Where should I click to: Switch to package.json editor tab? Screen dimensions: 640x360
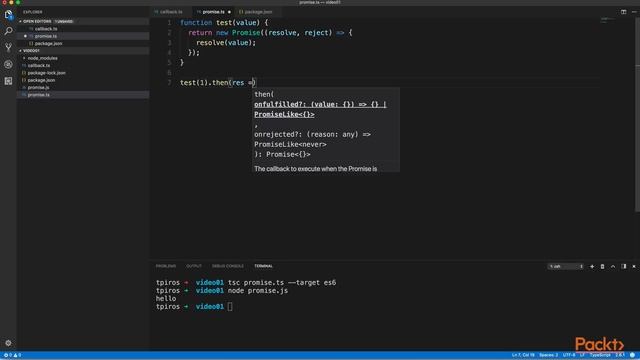pyautogui.click(x=258, y=12)
